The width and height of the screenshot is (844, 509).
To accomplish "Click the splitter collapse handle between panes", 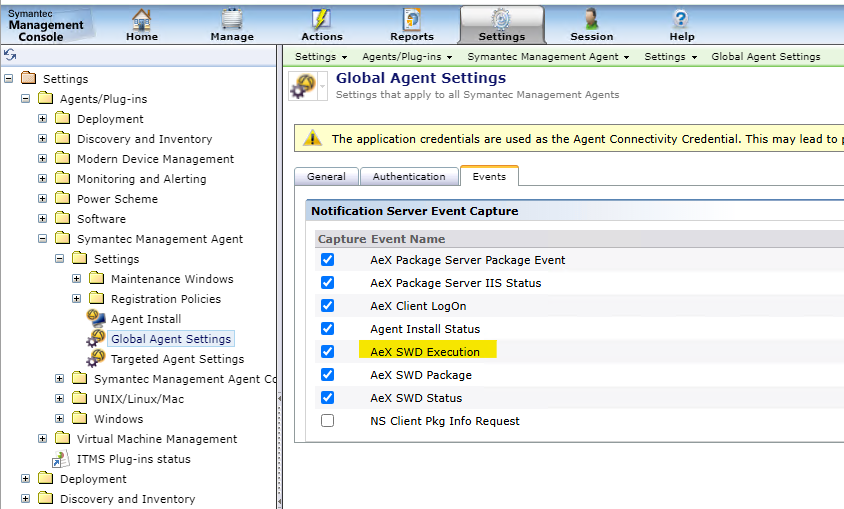I will [x=279, y=398].
